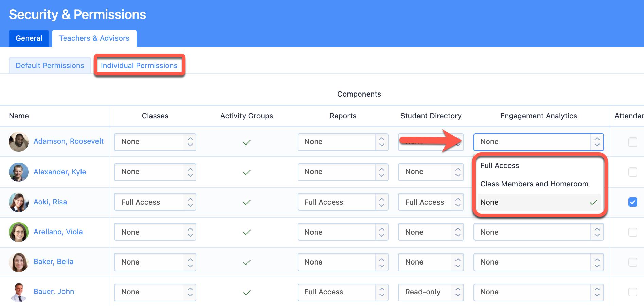Open Baker, Bella's profile link
644x306 pixels.
(x=54, y=262)
